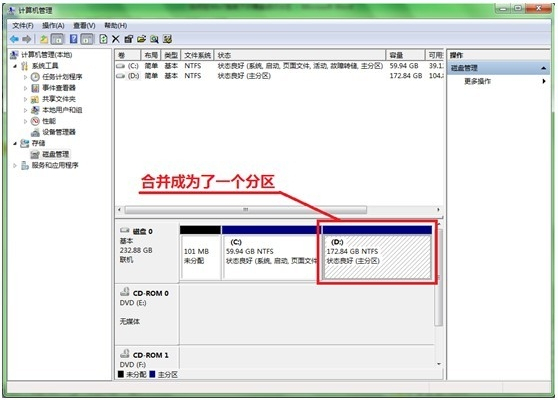Click the Open folder icon in the toolbar
This screenshot has width=558, height=400.
click(x=141, y=39)
